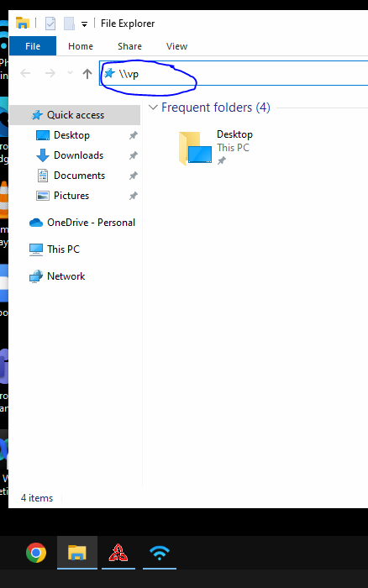The image size is (368, 588).
Task: Collapse the Frequent folders group chevron
Action: [x=153, y=108]
